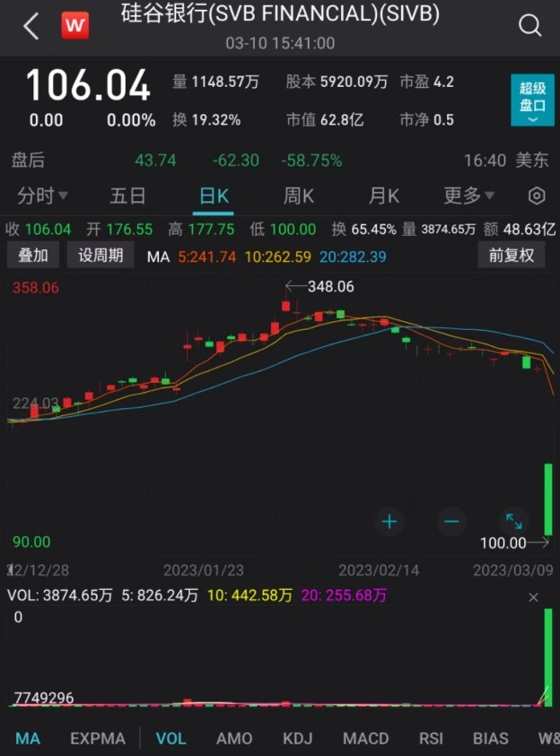Click the VOL: 3874.65万 label

tap(60, 595)
